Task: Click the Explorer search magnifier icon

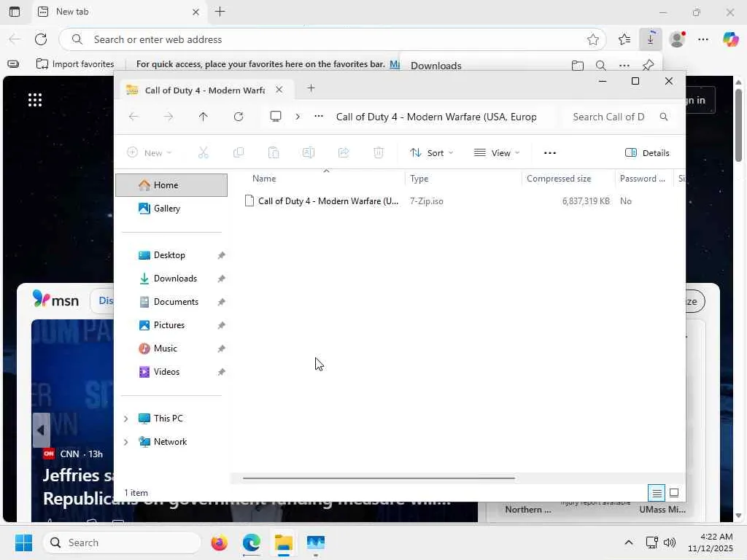Action: [x=664, y=117]
